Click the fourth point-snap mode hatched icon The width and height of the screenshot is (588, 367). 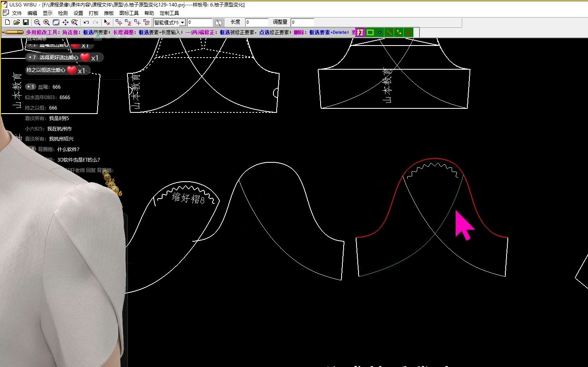146,23
